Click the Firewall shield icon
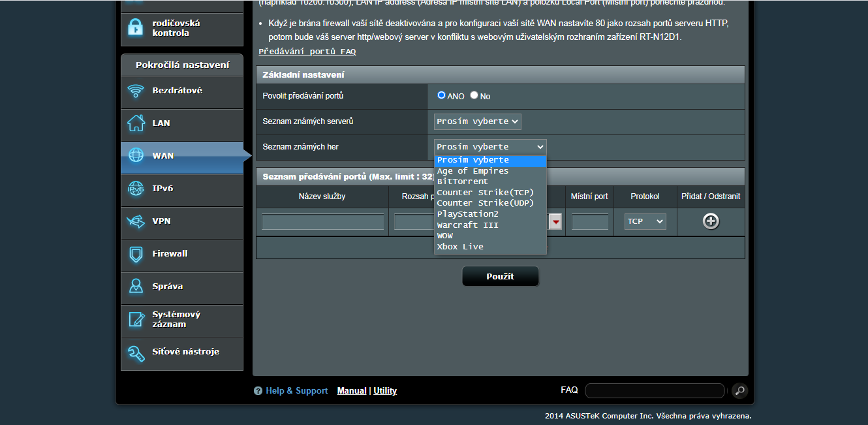Viewport: 868px width, 425px height. pyautogui.click(x=136, y=254)
